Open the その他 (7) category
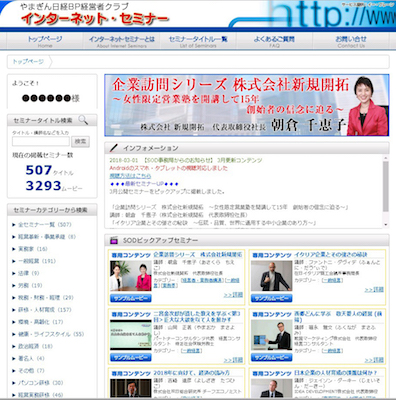This screenshot has width=396, height=400. pyautogui.click(x=31, y=371)
